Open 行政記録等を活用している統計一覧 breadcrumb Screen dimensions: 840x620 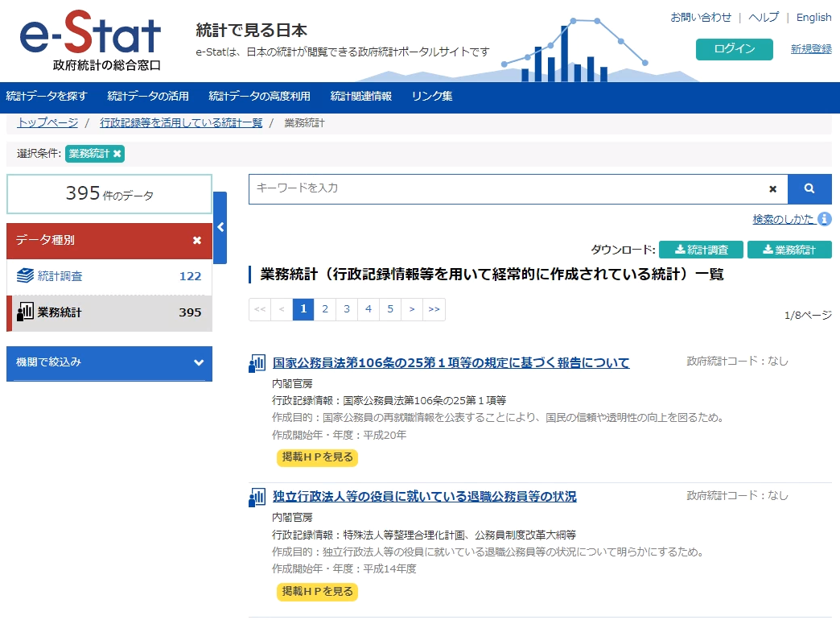[x=181, y=123]
